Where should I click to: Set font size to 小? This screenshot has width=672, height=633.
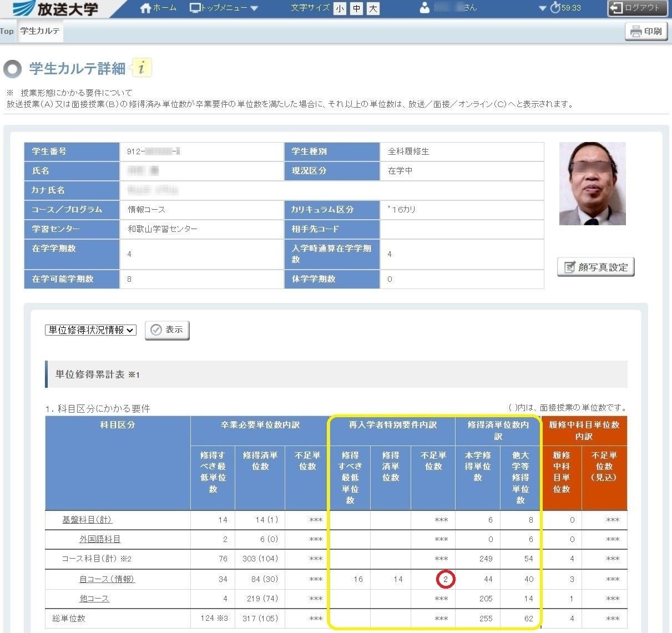(x=340, y=8)
